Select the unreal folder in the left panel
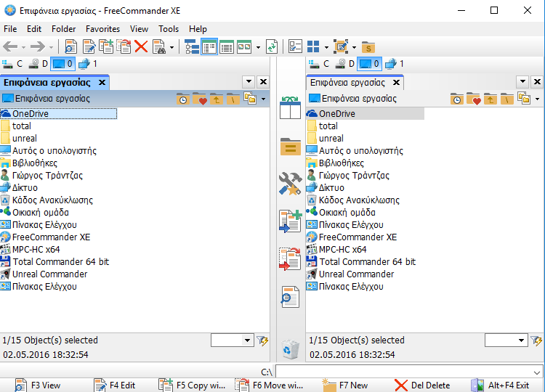 pos(19,139)
